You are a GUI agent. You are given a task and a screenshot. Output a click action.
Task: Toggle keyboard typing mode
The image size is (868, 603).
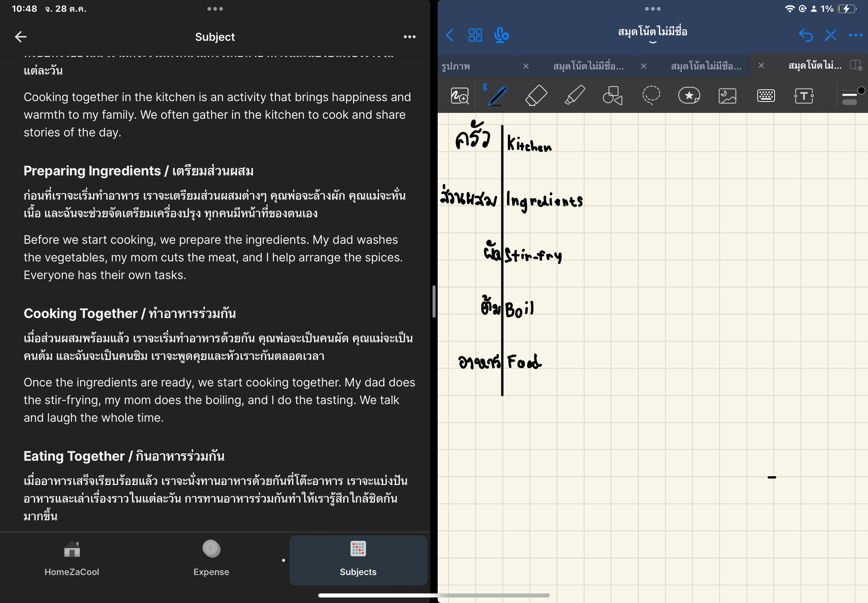click(766, 96)
